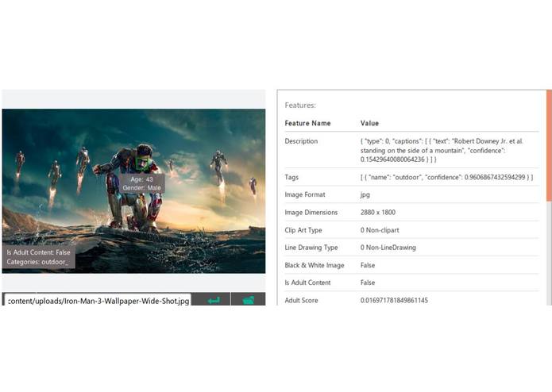This screenshot has height=392, width=552.
Task: Click the 'Black & White Image' row label
Action: click(x=315, y=265)
